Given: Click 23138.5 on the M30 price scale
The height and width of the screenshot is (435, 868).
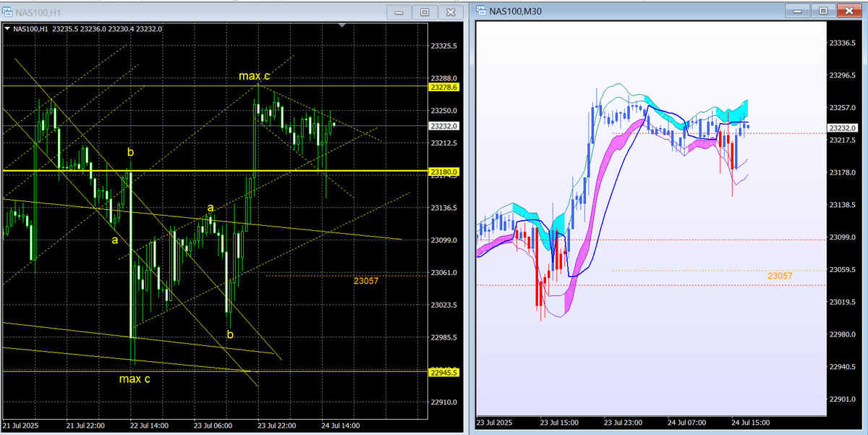Looking at the screenshot, I should 843,205.
